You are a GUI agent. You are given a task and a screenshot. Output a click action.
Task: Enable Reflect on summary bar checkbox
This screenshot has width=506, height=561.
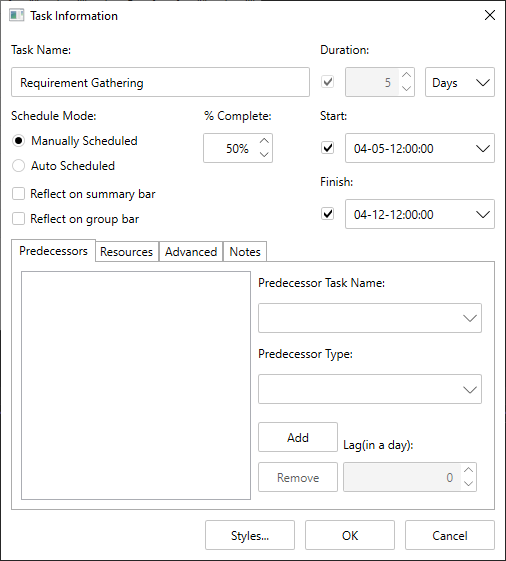point(18,194)
